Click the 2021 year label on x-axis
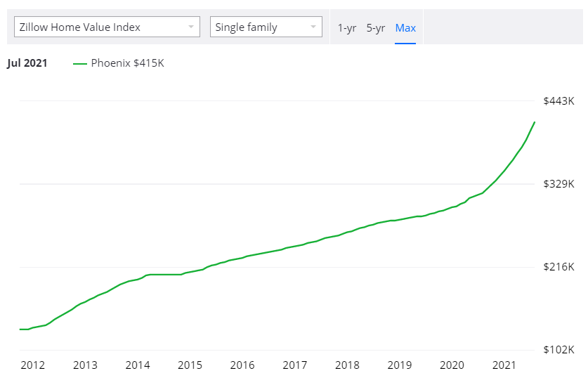The image size is (588, 385). coord(504,365)
